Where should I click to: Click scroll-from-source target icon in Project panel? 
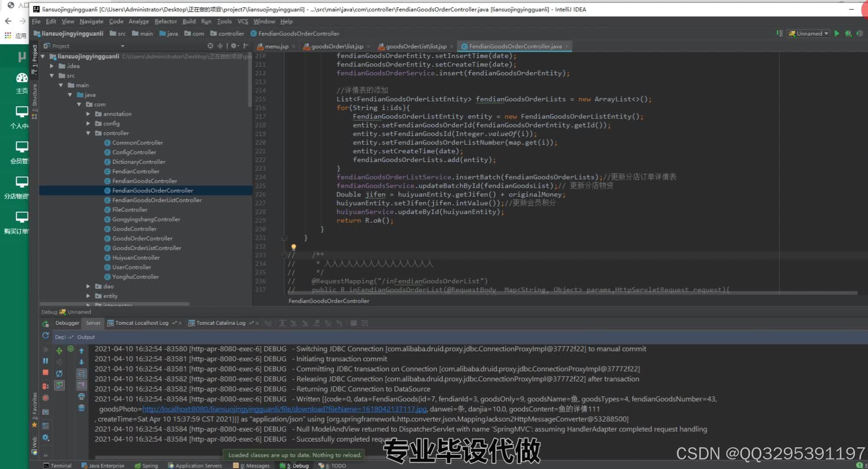point(210,46)
